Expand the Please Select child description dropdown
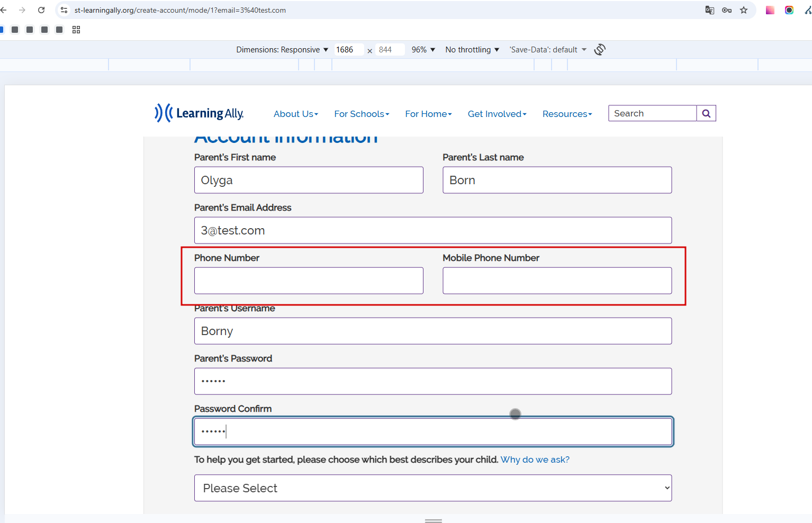 (x=433, y=488)
